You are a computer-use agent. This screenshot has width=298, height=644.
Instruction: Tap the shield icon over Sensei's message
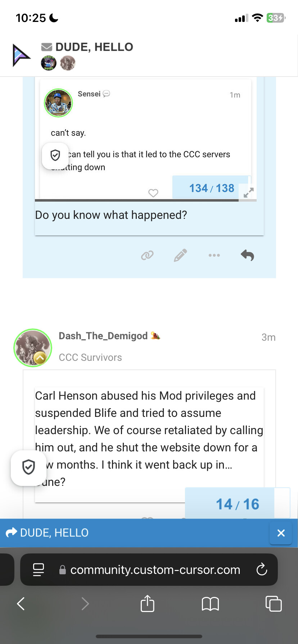pyautogui.click(x=55, y=156)
